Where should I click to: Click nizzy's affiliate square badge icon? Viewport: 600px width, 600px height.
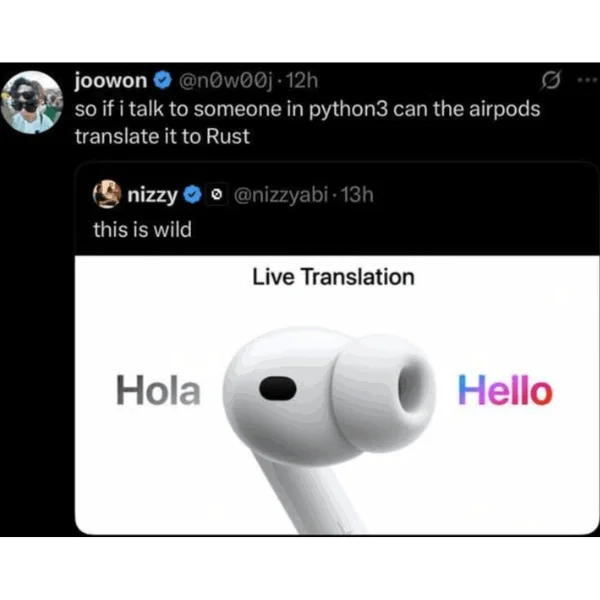click(x=216, y=195)
